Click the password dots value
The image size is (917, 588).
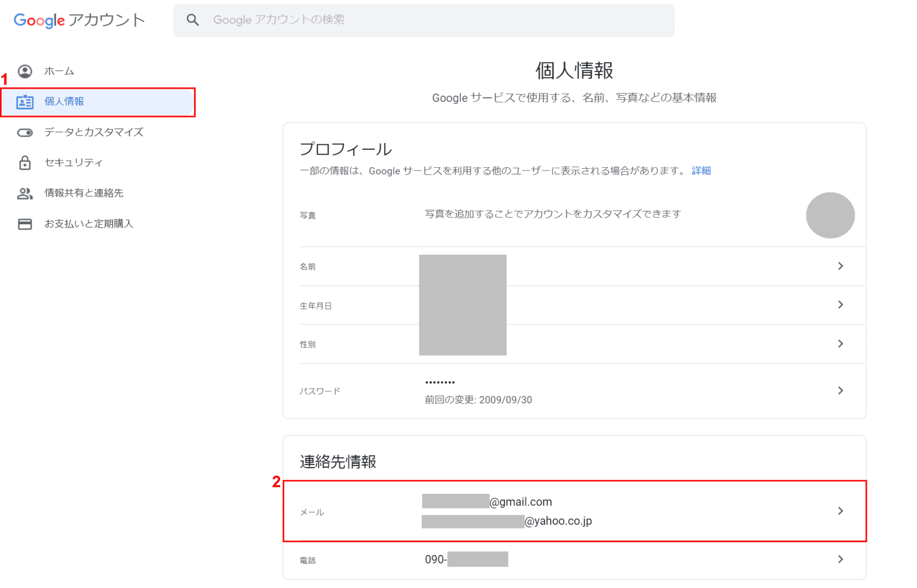(x=440, y=382)
